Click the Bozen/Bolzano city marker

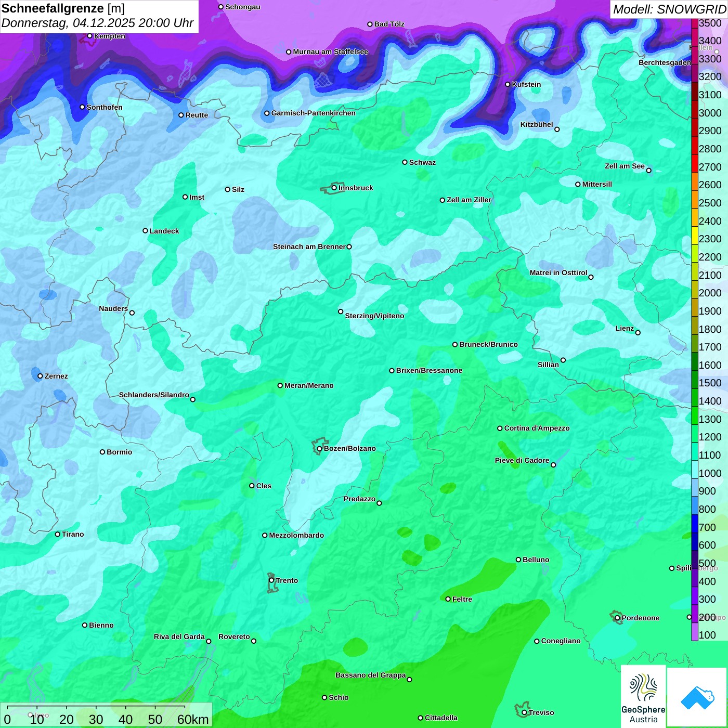[x=319, y=448]
